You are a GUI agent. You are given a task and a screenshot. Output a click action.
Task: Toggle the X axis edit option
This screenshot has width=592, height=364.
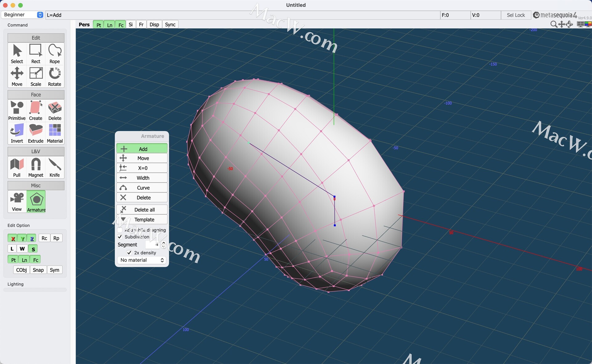coord(13,238)
